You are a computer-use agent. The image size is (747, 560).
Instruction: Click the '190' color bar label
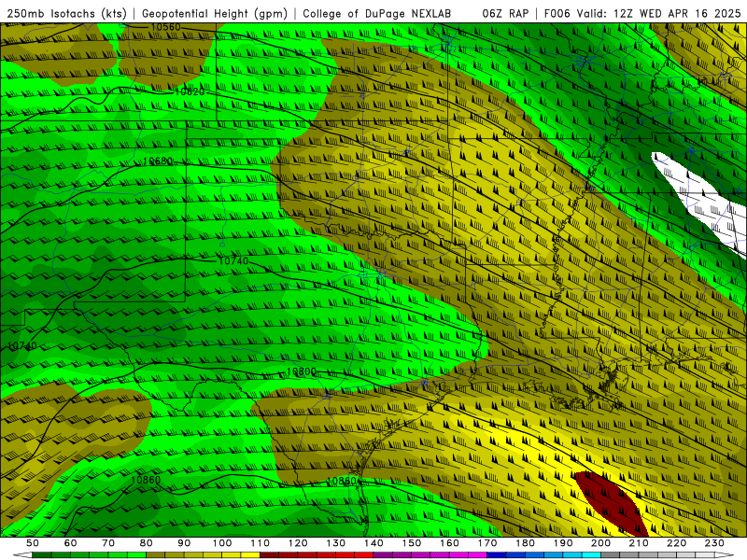coord(563,543)
